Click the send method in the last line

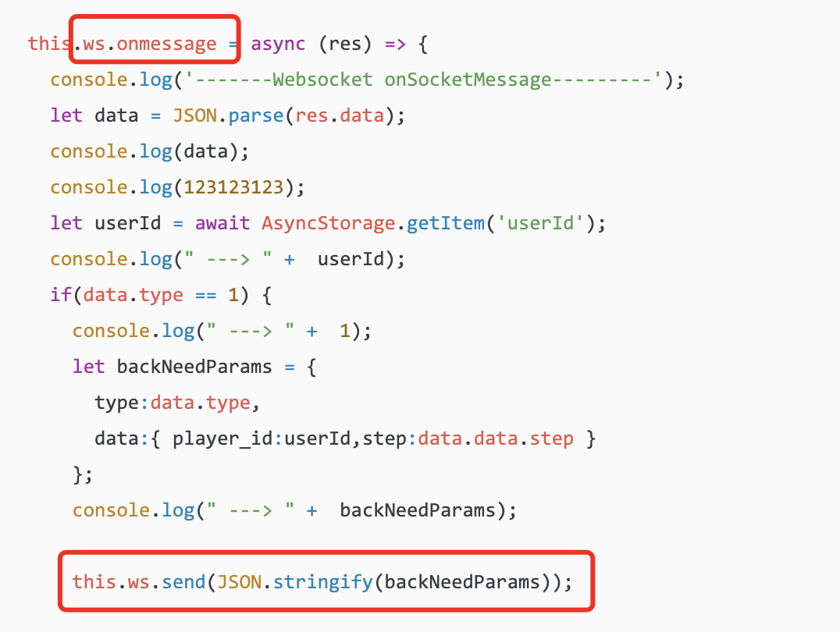pyautogui.click(x=183, y=582)
